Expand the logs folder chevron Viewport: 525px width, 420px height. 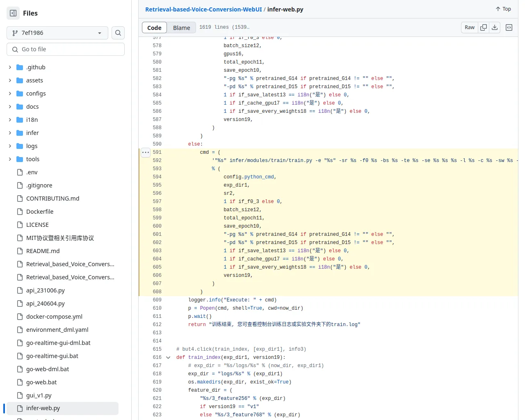point(10,146)
